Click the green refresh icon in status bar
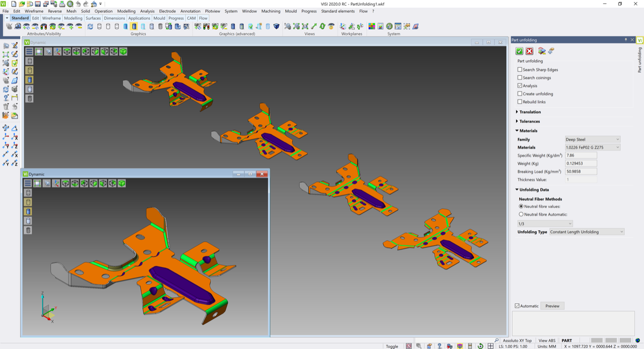 click(480, 346)
